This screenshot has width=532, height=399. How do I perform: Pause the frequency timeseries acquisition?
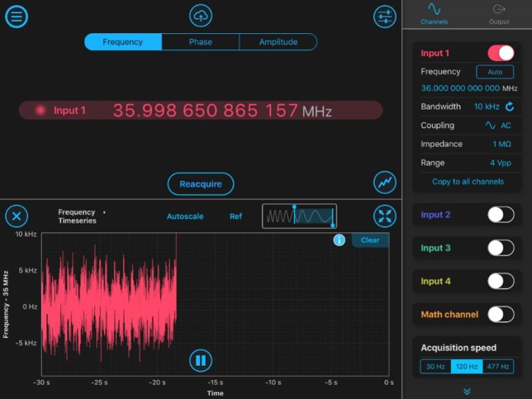200,360
